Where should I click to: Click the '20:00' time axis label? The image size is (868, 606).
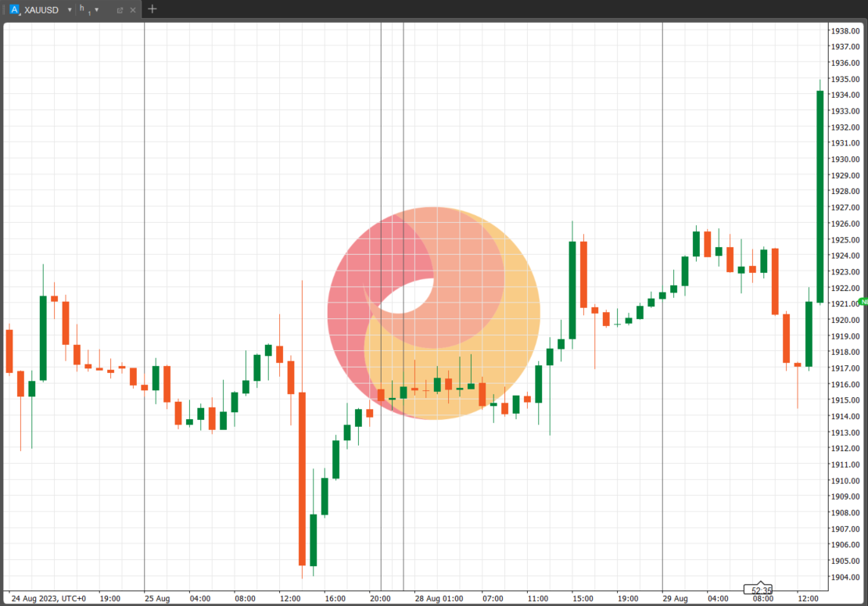(380, 598)
